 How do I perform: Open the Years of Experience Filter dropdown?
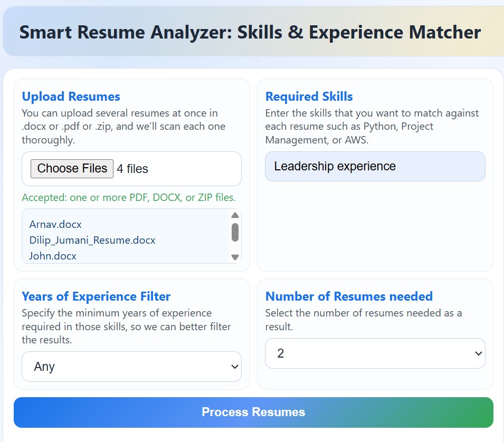pyautogui.click(x=131, y=366)
